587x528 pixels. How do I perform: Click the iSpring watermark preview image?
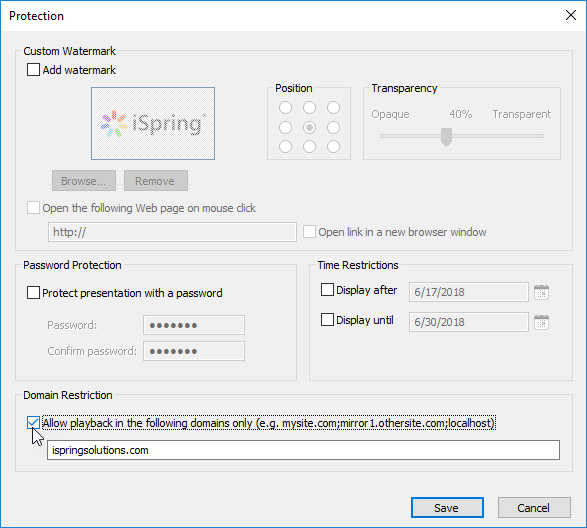pos(153,124)
